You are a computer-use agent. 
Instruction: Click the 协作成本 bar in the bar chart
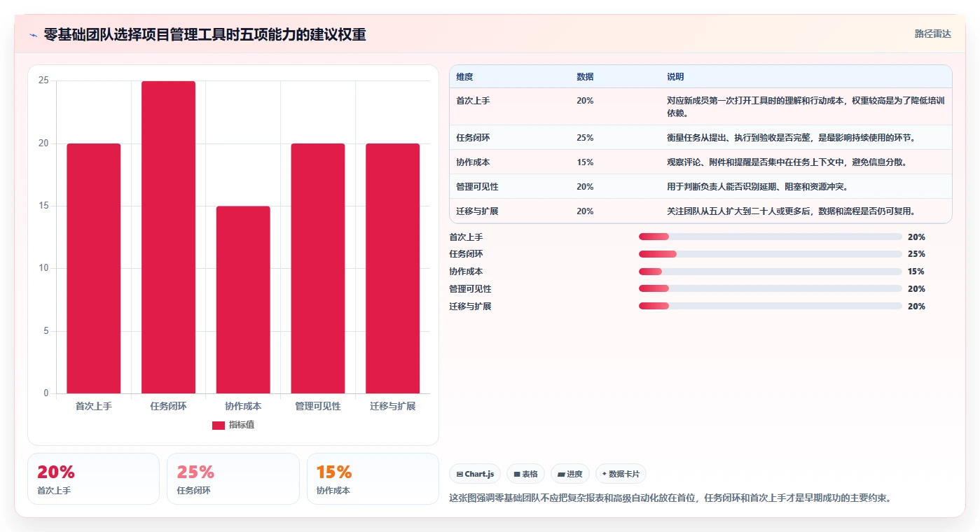click(243, 300)
